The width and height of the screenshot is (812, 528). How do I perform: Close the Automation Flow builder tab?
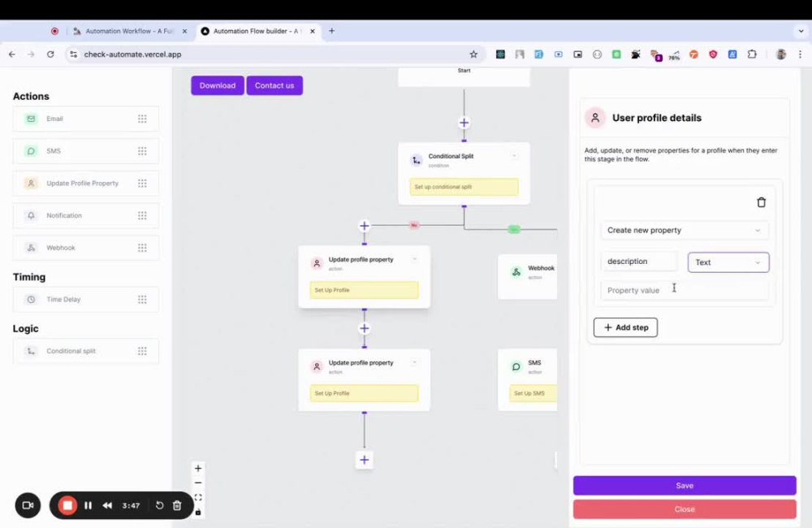pos(313,31)
